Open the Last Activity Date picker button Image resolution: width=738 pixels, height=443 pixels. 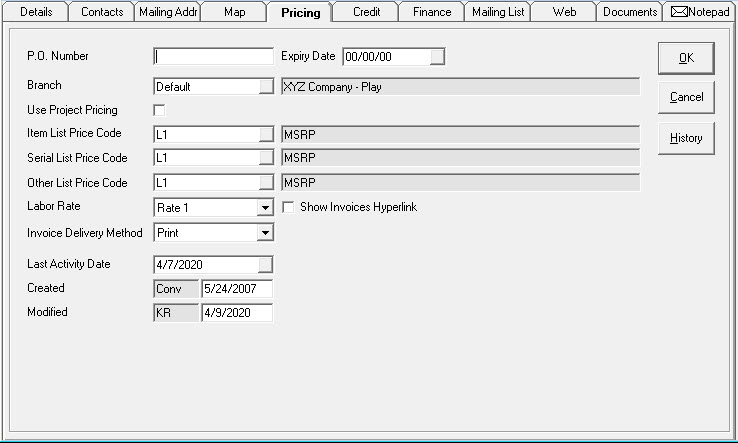tap(265, 265)
